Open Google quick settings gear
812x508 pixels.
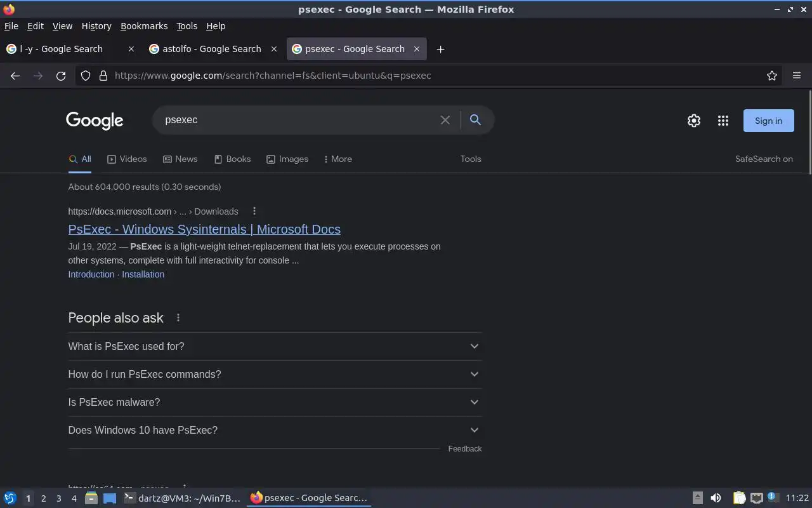pyautogui.click(x=694, y=121)
